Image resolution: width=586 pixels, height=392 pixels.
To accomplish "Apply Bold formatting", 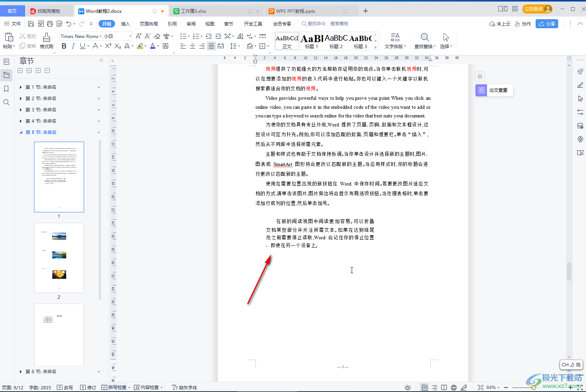I will pyautogui.click(x=64, y=46).
